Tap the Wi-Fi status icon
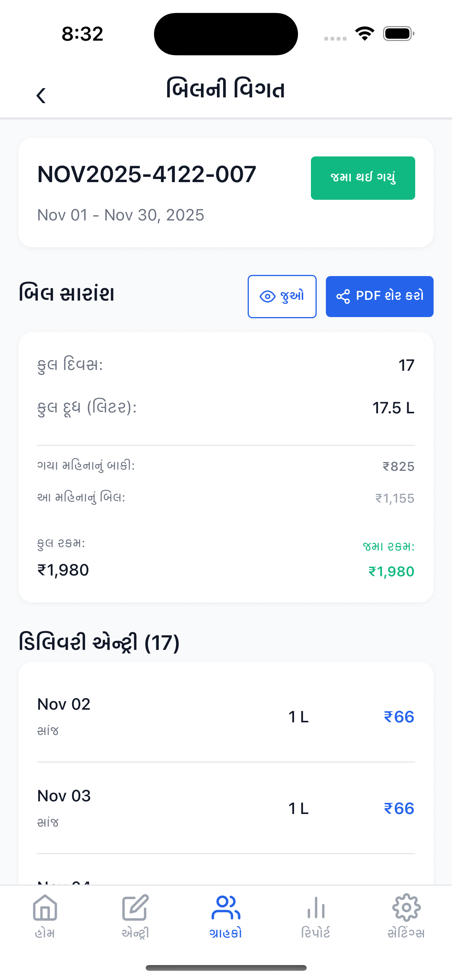This screenshot has width=452, height=980. (365, 34)
